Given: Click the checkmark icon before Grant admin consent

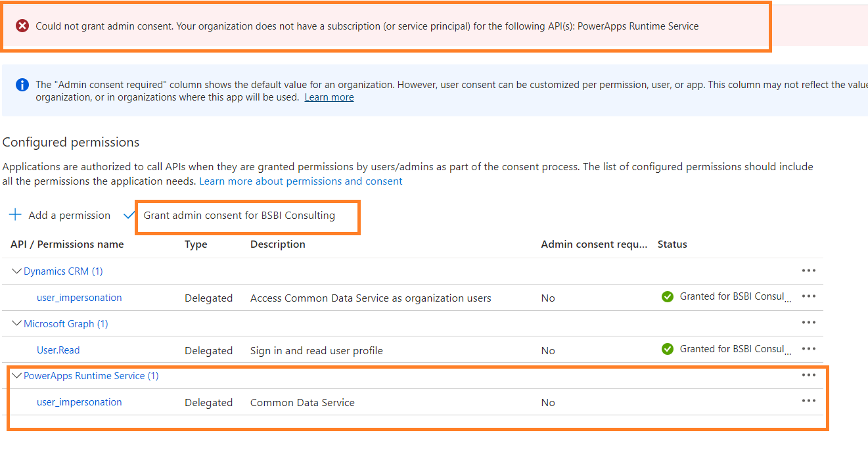Looking at the screenshot, I should tap(129, 215).
